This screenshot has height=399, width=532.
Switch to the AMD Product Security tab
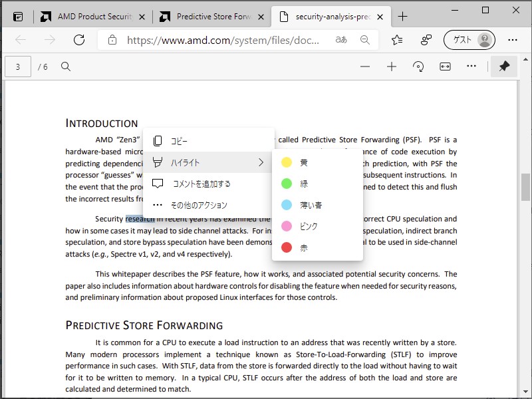(x=93, y=16)
